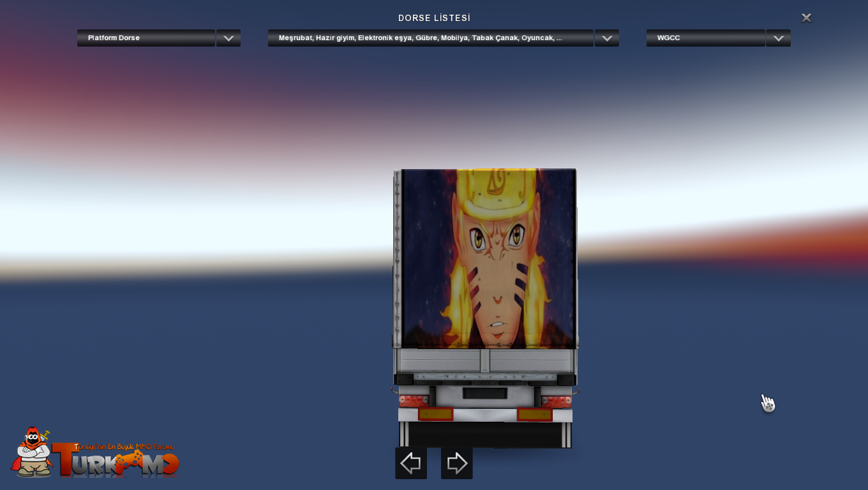Close the Dorse Listesi window

(806, 18)
